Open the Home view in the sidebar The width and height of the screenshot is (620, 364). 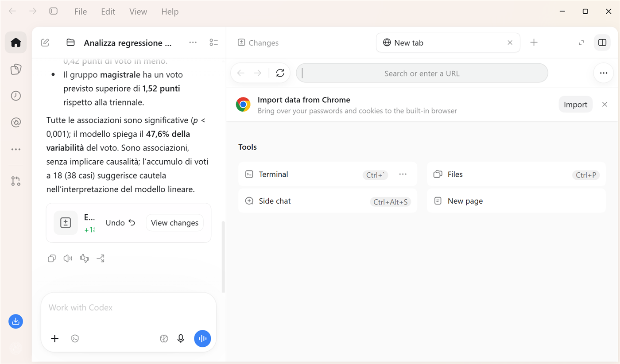point(16,43)
